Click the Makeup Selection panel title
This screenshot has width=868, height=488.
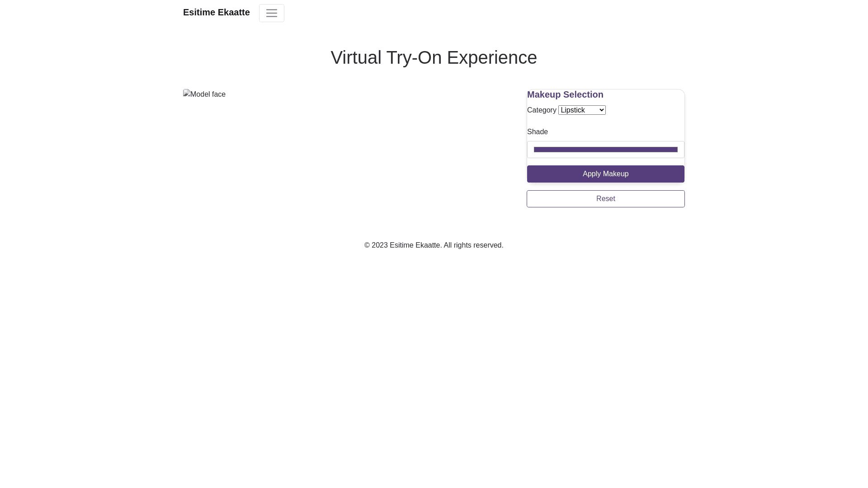[565, 94]
